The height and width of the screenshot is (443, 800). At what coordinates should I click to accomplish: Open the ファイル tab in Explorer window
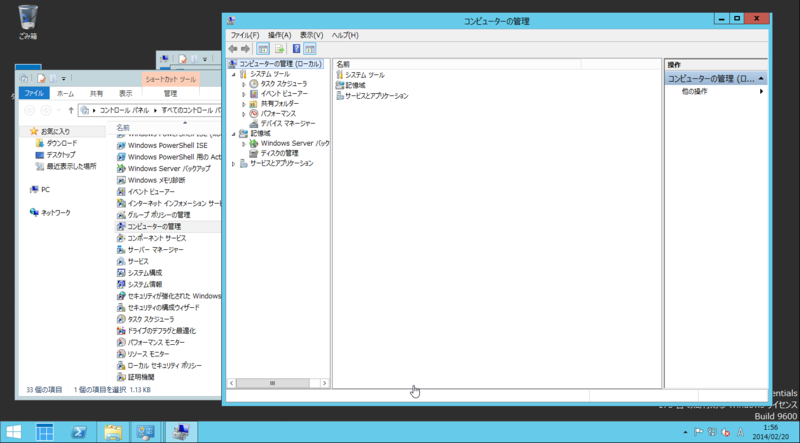[34, 93]
